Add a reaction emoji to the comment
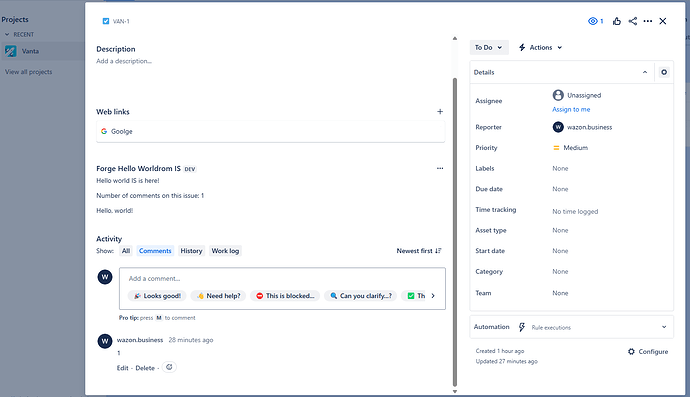 169,367
